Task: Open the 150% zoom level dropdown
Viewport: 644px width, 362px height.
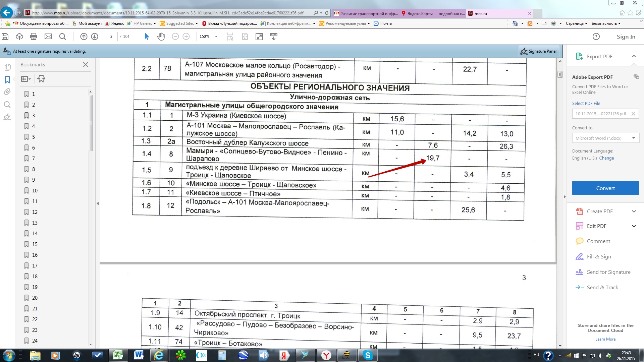Action: tap(216, 37)
